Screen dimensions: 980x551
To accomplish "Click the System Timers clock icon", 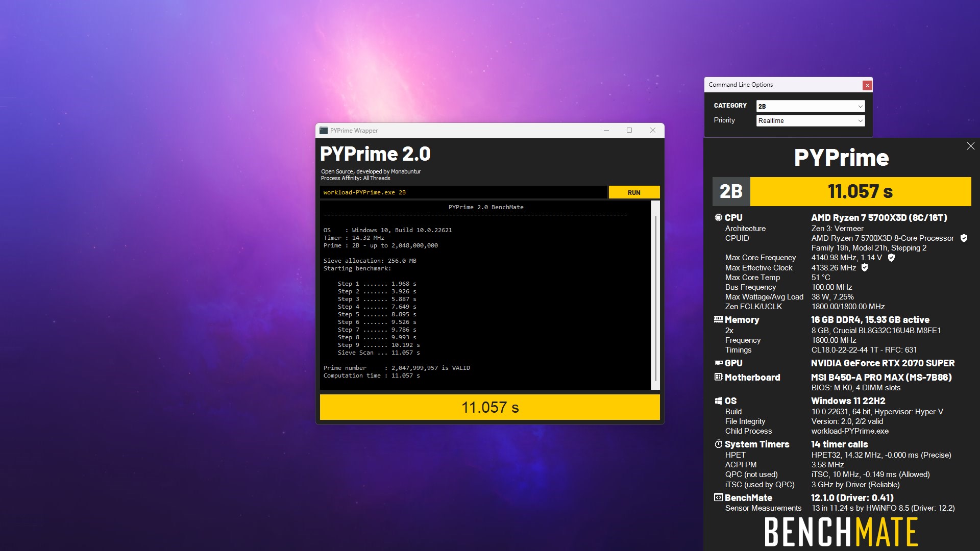I will pyautogui.click(x=718, y=444).
